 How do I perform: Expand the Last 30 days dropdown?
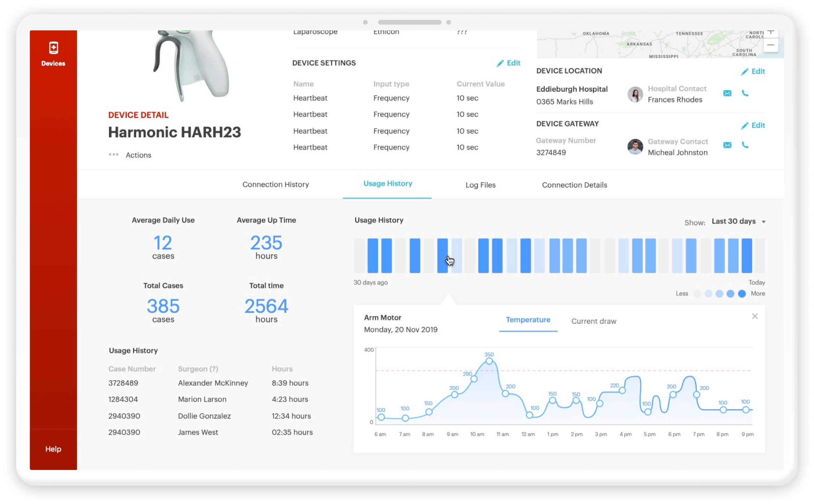(738, 221)
